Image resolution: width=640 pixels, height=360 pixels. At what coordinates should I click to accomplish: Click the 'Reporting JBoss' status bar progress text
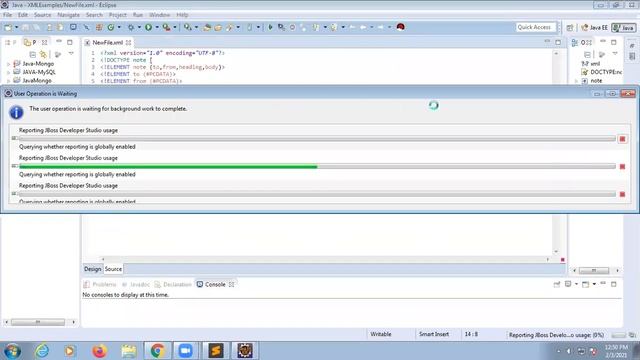(556, 335)
